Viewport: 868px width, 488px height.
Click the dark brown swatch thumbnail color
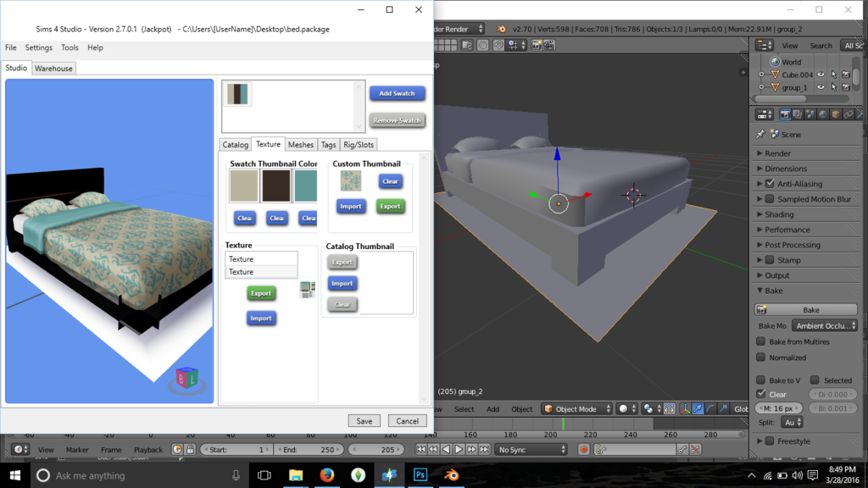pyautogui.click(x=276, y=186)
